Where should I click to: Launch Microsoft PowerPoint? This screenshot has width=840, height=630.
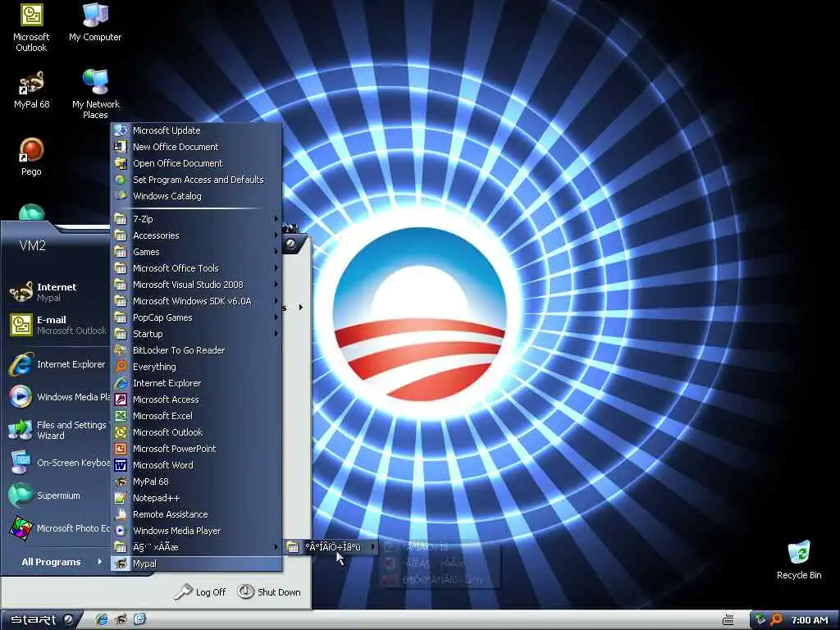pos(196,449)
